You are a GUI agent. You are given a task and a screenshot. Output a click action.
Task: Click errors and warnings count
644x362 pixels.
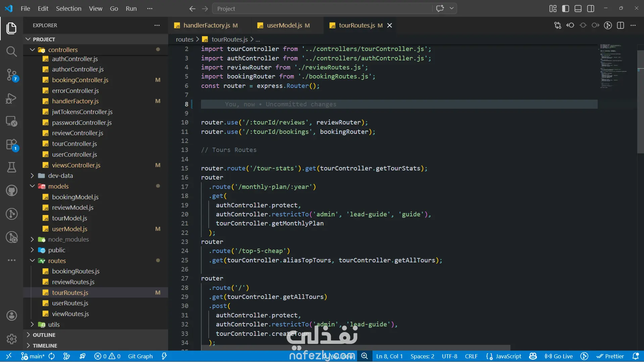(x=107, y=356)
